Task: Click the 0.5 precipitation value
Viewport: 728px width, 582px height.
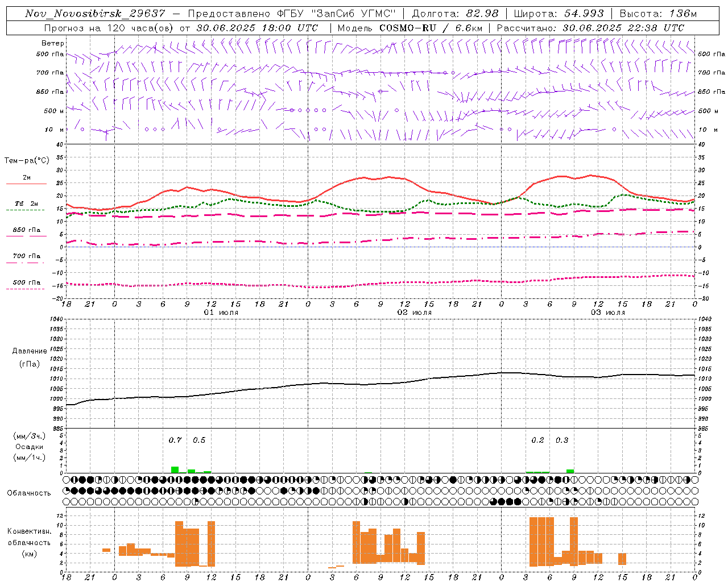Action: pos(199,440)
